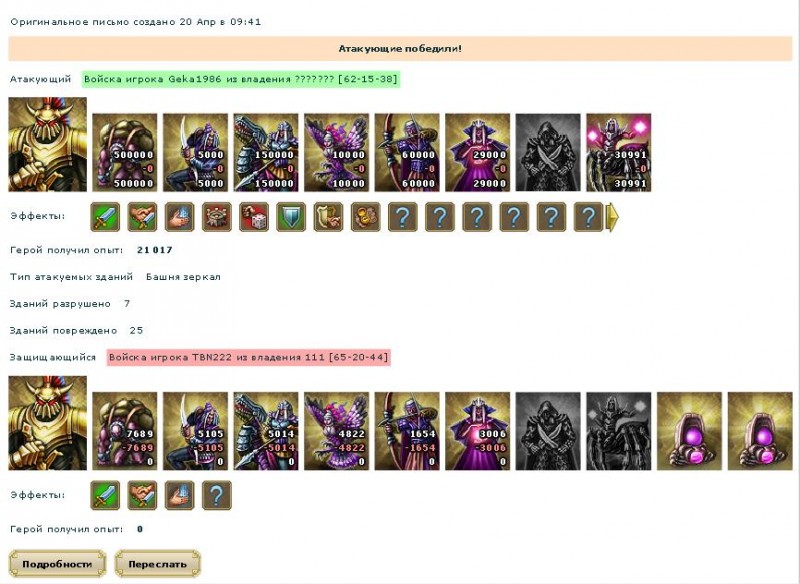Expand more attacker effects with yellow arrow
Image resolution: width=800 pixels, height=584 pixels.
tap(612, 217)
